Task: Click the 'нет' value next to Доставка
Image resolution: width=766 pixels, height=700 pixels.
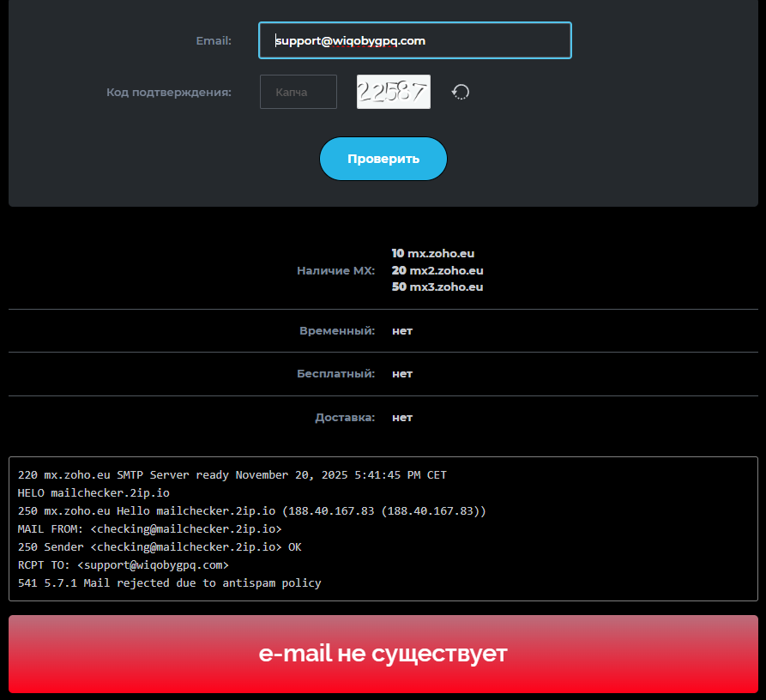Action: [x=401, y=417]
